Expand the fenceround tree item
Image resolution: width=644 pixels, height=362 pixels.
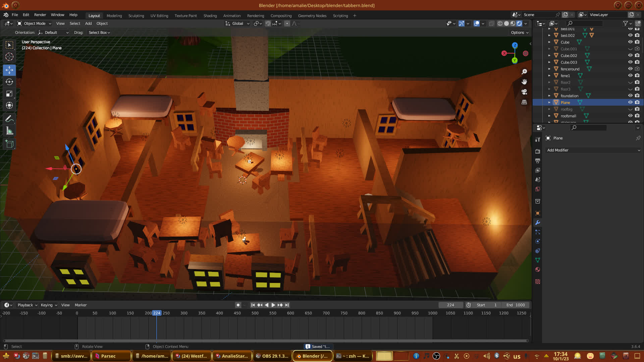coord(549,69)
